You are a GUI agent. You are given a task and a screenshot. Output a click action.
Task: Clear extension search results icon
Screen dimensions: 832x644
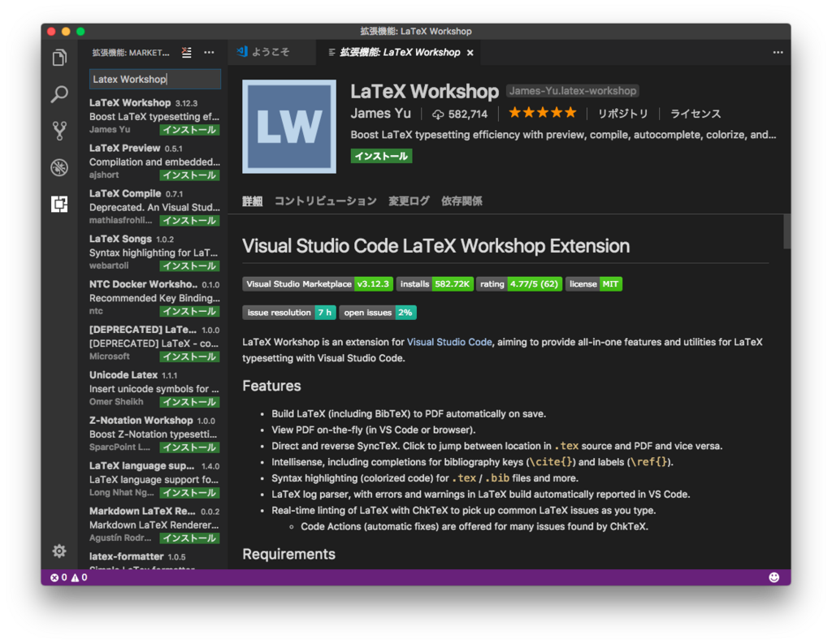click(x=187, y=53)
